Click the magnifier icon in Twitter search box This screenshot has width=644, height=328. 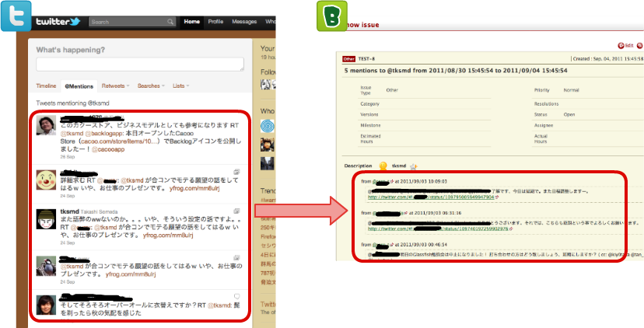click(x=170, y=22)
